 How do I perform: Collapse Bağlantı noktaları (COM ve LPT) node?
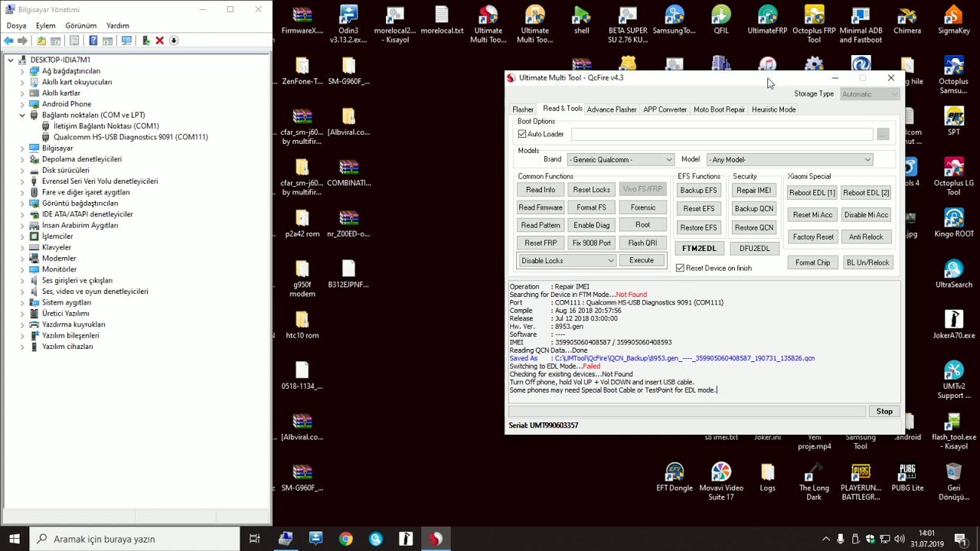[x=23, y=115]
